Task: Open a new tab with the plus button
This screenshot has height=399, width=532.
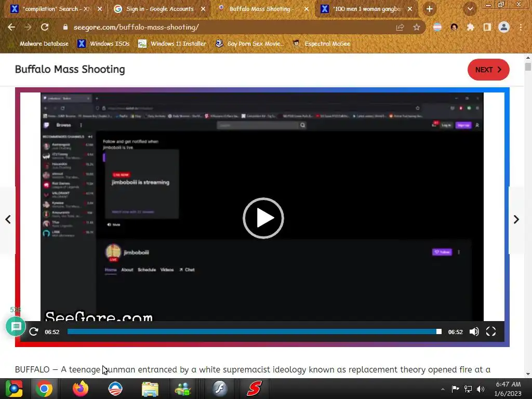Action: click(x=430, y=9)
